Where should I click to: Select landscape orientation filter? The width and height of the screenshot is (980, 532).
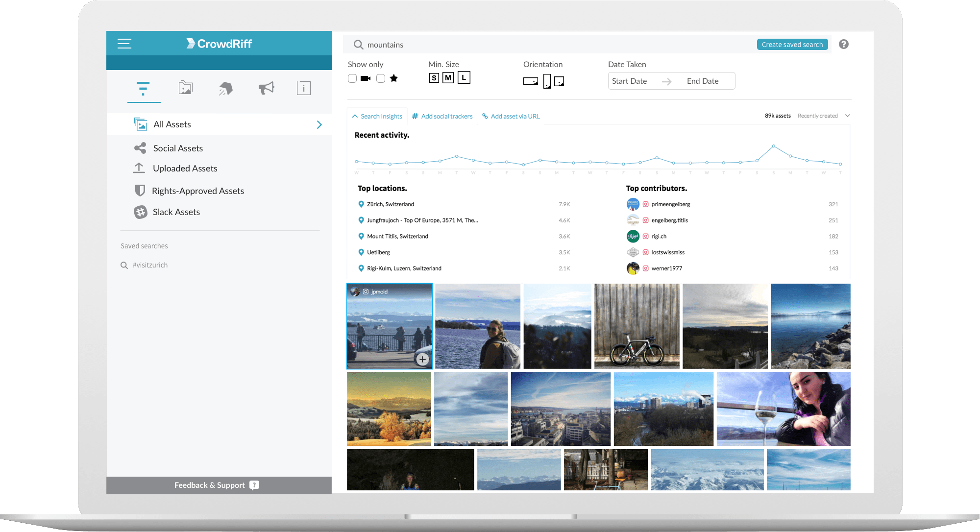(x=531, y=81)
